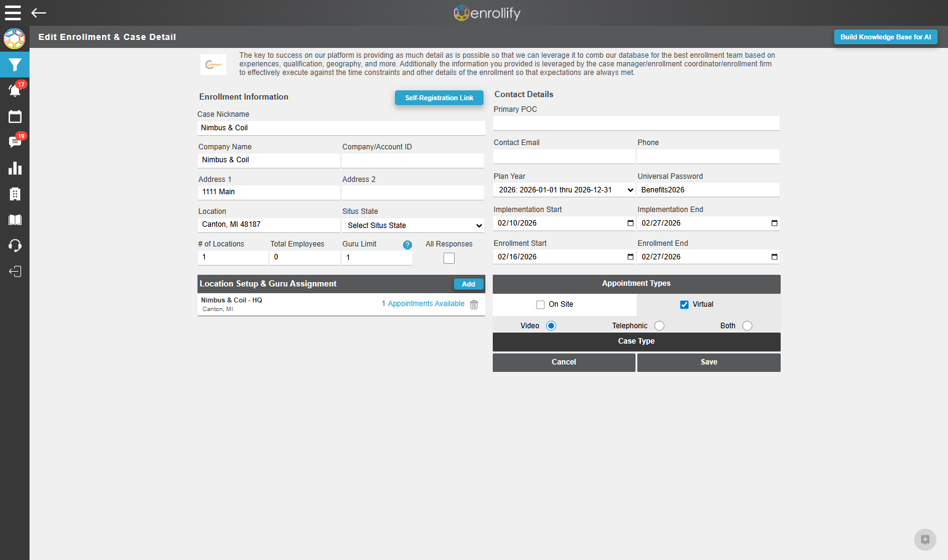Click Build Knowledge Base for AI
Image resolution: width=948 pixels, height=560 pixels.
click(x=885, y=37)
